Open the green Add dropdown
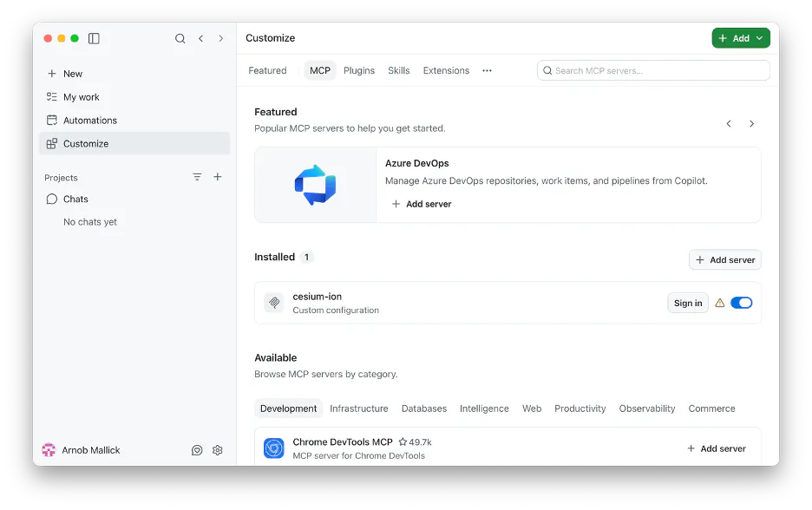Screen dimensions: 812x510 [741, 38]
